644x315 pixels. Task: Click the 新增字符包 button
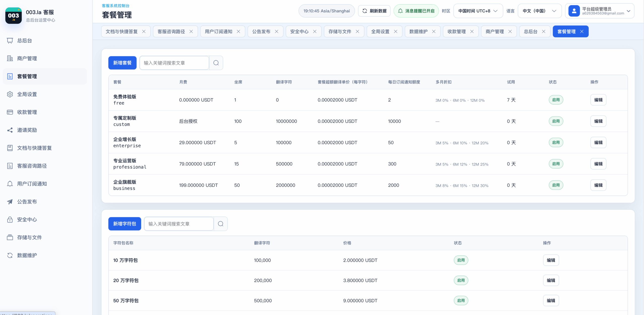pos(125,224)
